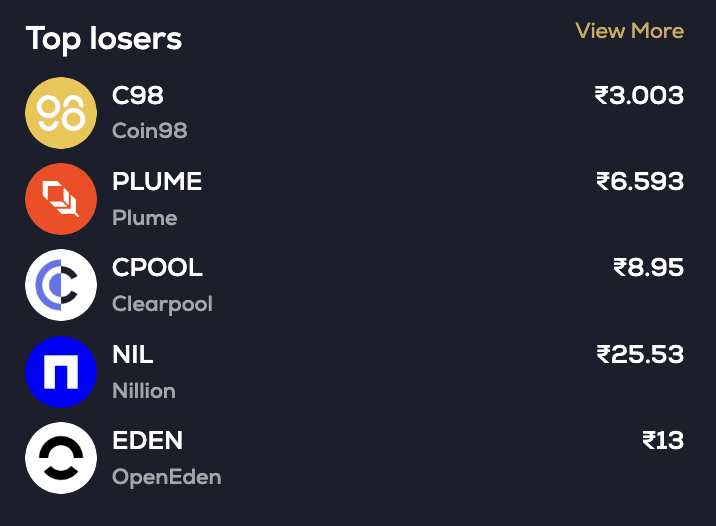Screen dimensions: 716x526
Task: Click the C98 price ₹3.003
Action: (639, 96)
